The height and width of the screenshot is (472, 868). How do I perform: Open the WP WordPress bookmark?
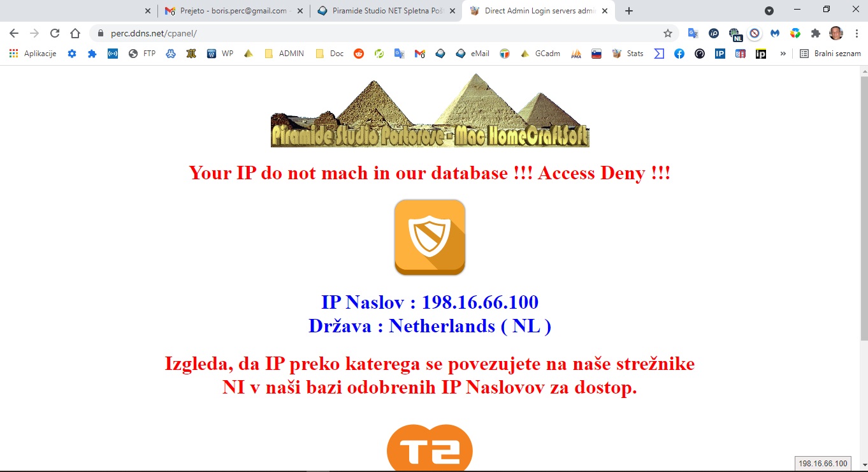pyautogui.click(x=220, y=54)
